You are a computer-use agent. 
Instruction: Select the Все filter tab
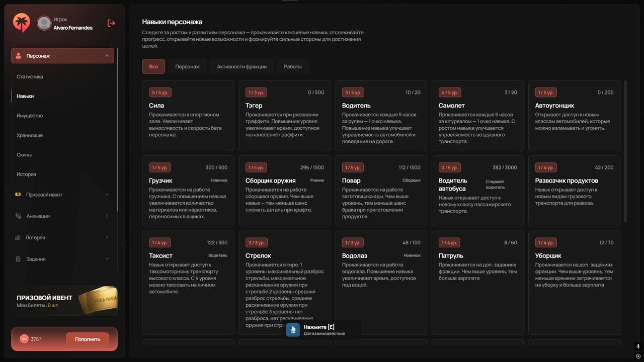(153, 66)
